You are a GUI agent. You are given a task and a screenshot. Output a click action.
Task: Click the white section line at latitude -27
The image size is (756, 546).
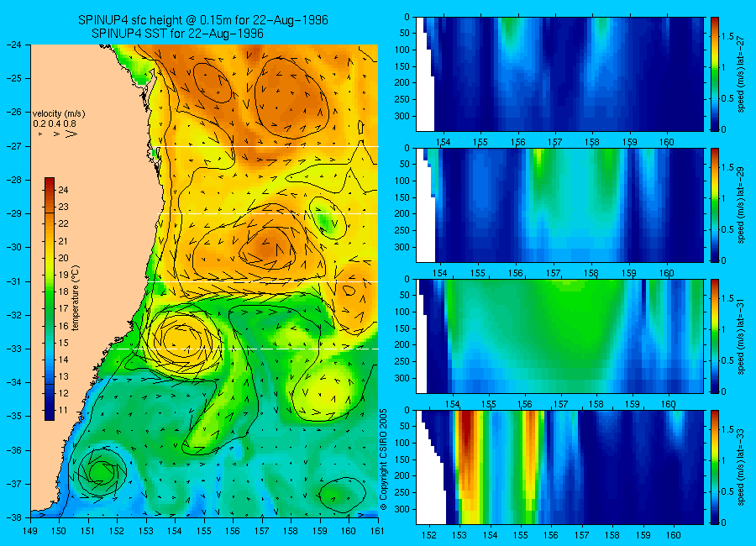[x=269, y=146]
